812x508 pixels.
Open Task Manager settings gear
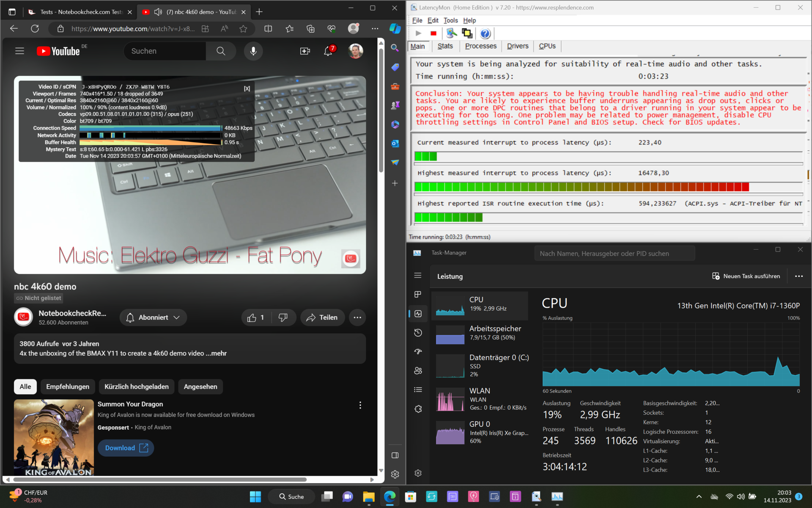pyautogui.click(x=418, y=473)
